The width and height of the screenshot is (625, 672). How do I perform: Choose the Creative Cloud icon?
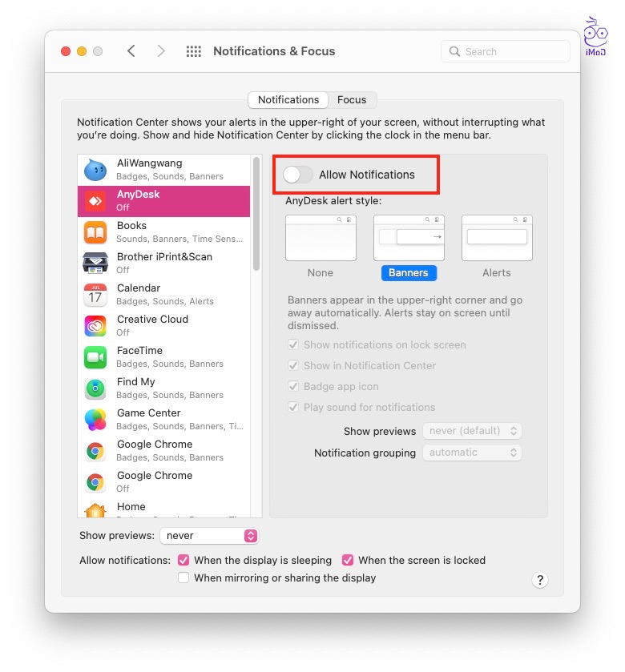(x=95, y=326)
